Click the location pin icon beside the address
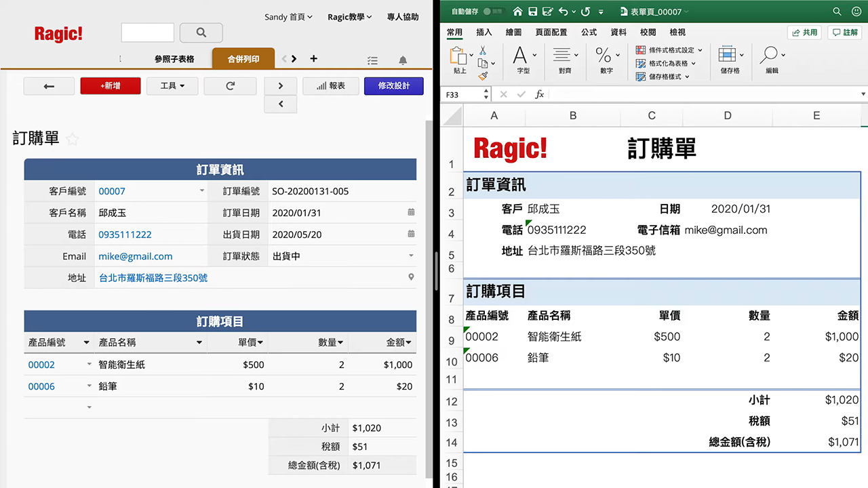The image size is (868, 488). pyautogui.click(x=411, y=277)
